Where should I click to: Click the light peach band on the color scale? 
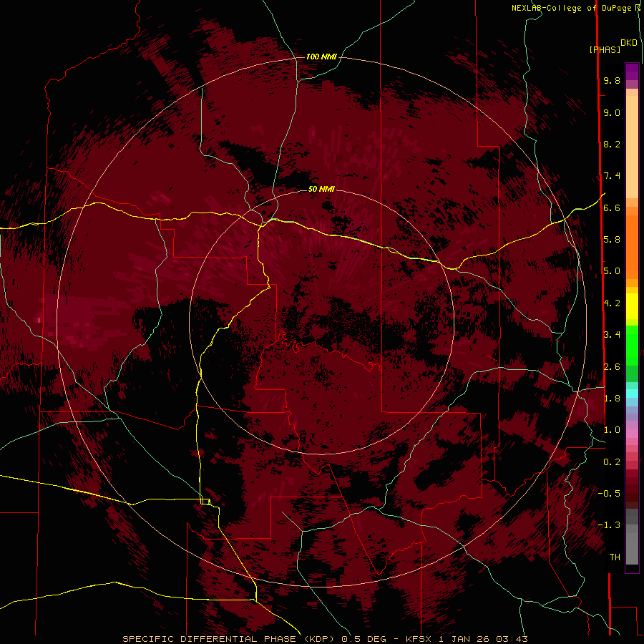(632, 147)
